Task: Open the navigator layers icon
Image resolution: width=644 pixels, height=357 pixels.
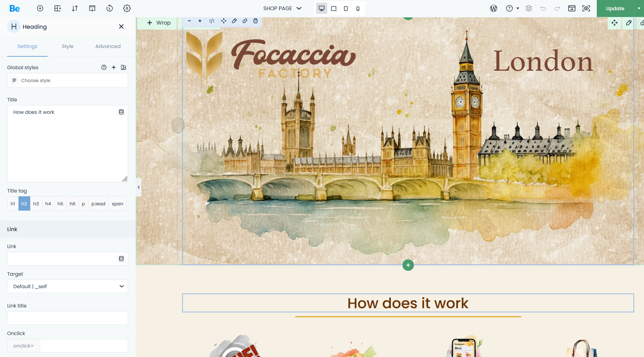Action: point(529,8)
